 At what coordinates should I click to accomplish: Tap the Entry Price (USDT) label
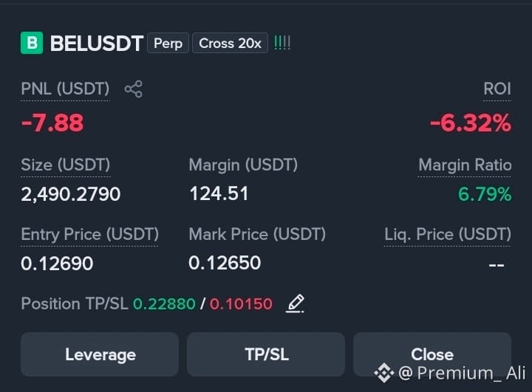(x=89, y=234)
